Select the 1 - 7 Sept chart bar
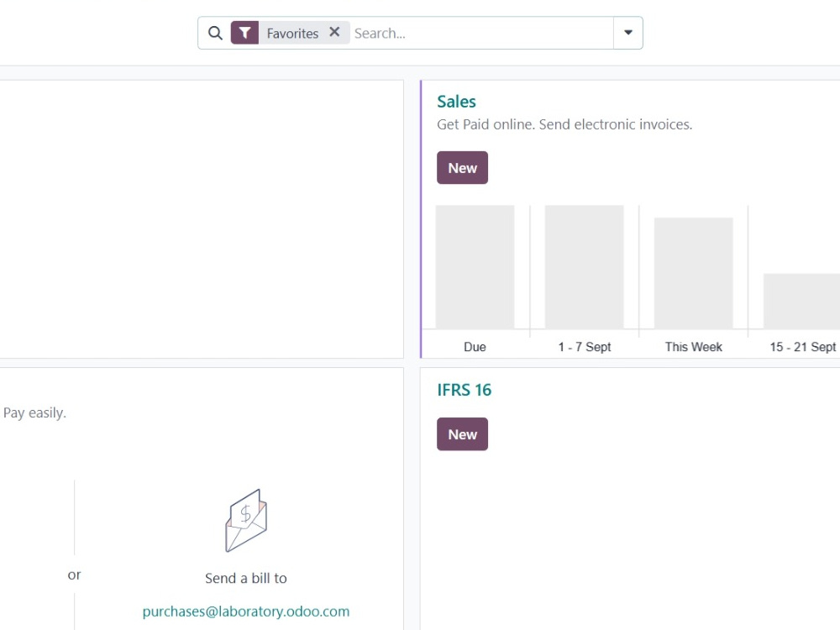 point(584,267)
